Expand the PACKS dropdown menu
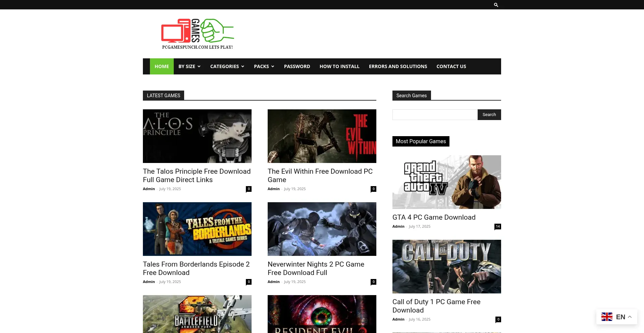 (264, 66)
